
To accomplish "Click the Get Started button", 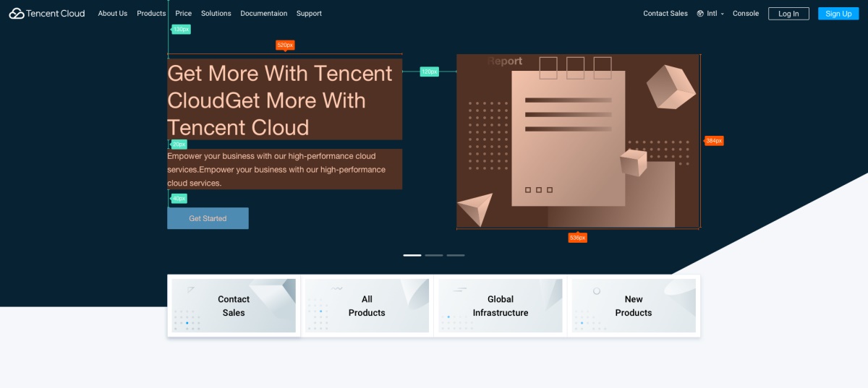I will pyautogui.click(x=208, y=218).
